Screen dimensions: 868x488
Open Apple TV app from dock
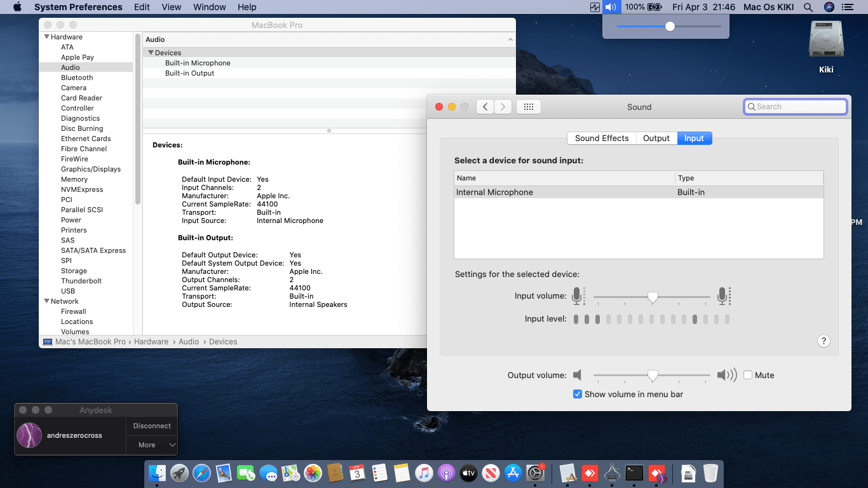(x=468, y=473)
